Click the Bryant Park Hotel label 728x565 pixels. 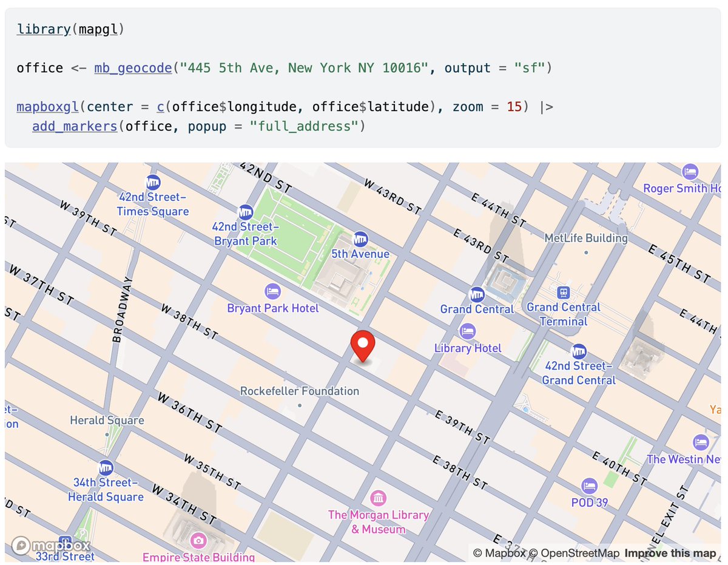[x=273, y=308]
